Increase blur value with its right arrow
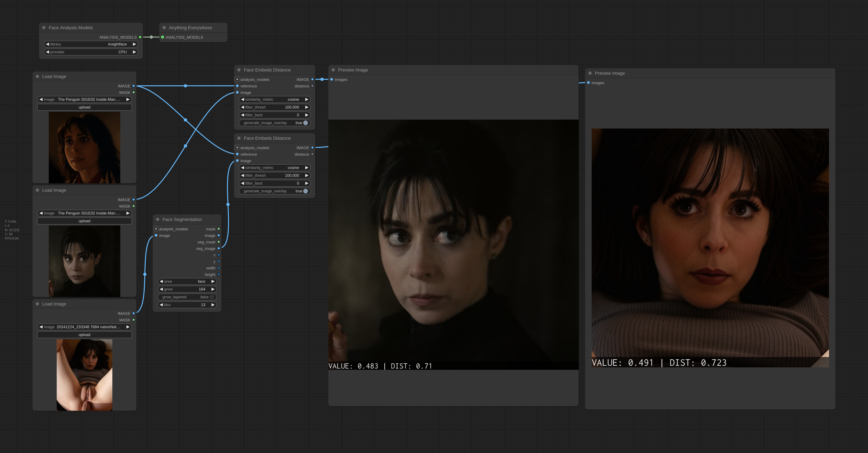 click(213, 305)
